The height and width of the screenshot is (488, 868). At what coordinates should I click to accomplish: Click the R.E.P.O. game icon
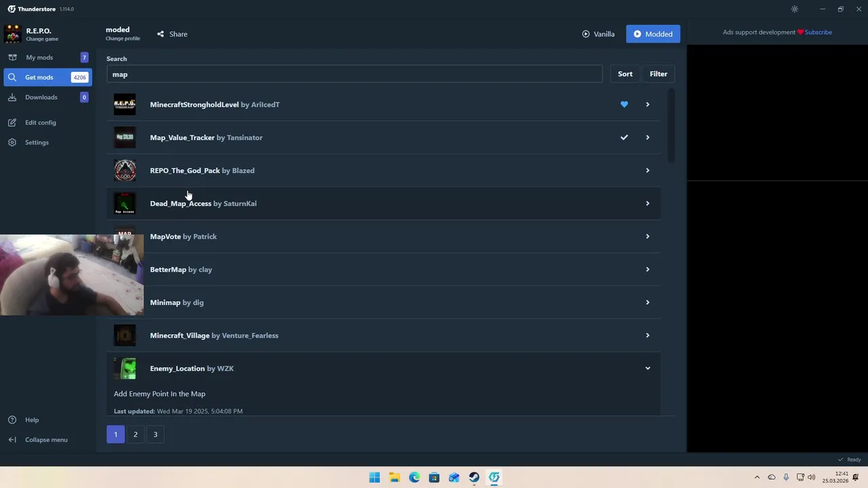(12, 34)
